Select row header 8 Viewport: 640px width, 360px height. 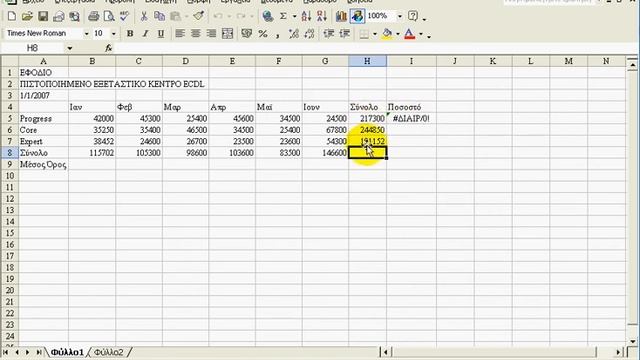[9, 153]
